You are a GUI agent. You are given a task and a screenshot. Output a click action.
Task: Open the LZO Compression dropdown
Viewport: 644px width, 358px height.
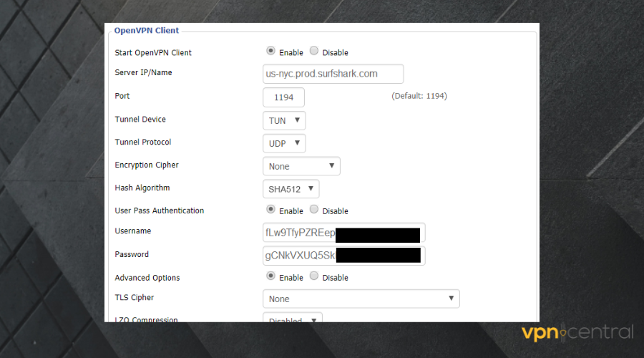pos(293,319)
